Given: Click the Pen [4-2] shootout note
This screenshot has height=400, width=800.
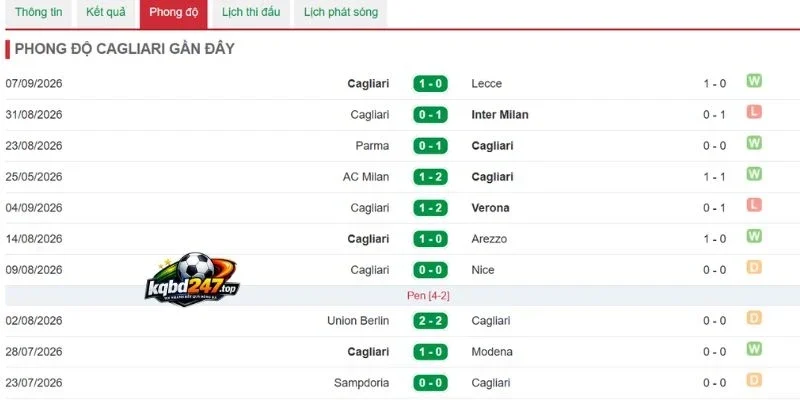Looking at the screenshot, I should point(428,296).
